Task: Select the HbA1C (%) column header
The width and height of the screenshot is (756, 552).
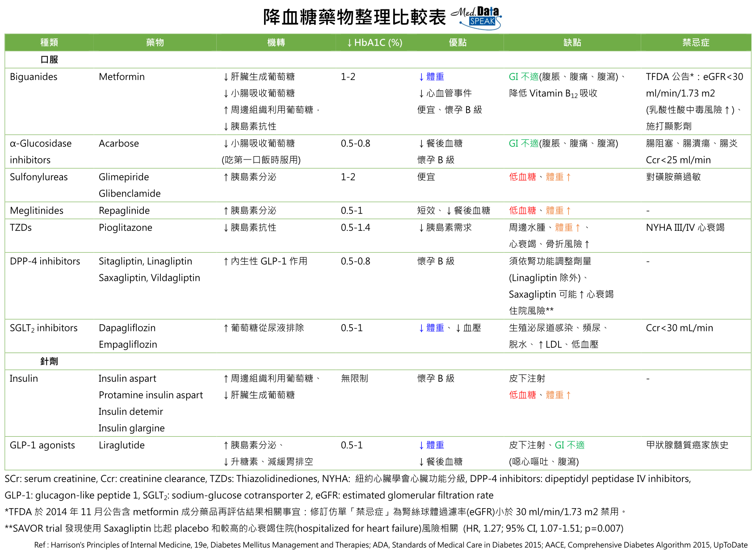Action: [x=374, y=42]
